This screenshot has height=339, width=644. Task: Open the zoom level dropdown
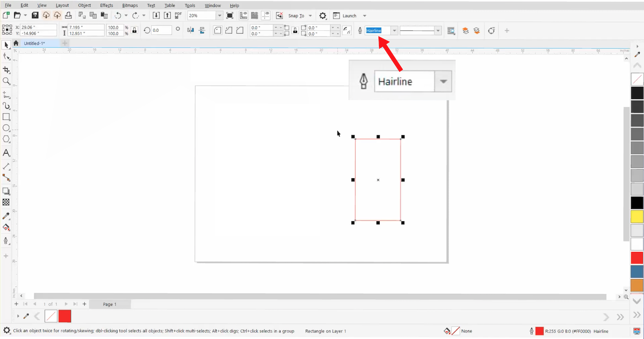pos(220,15)
